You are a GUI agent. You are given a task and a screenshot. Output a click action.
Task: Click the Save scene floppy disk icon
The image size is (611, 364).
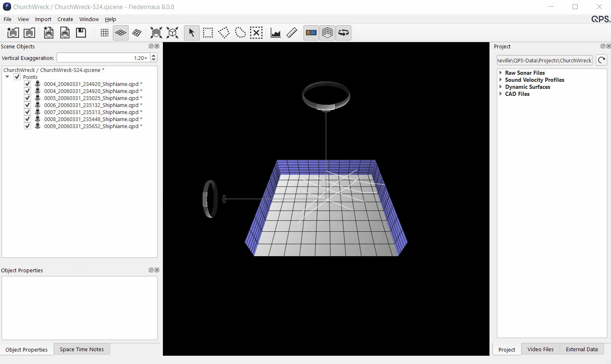pos(81,33)
